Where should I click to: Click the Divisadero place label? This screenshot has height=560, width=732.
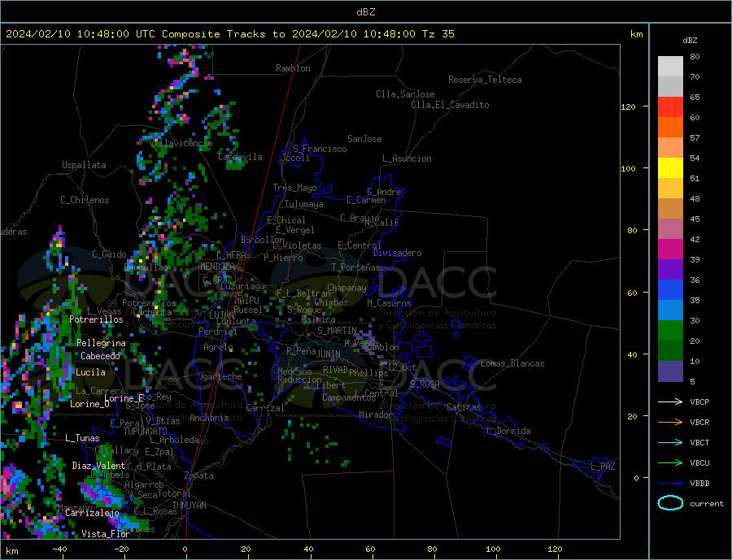(x=397, y=253)
